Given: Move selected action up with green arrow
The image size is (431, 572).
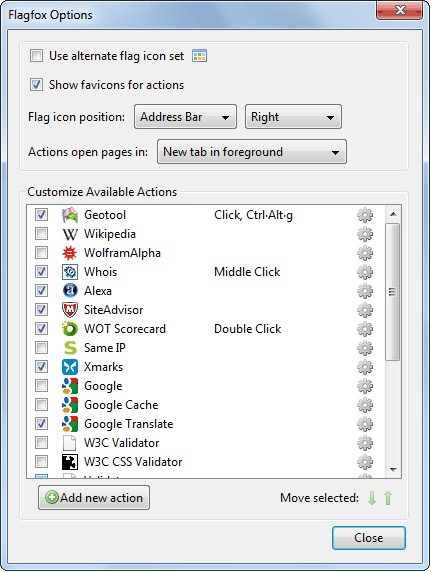Looking at the screenshot, I should (x=388, y=498).
